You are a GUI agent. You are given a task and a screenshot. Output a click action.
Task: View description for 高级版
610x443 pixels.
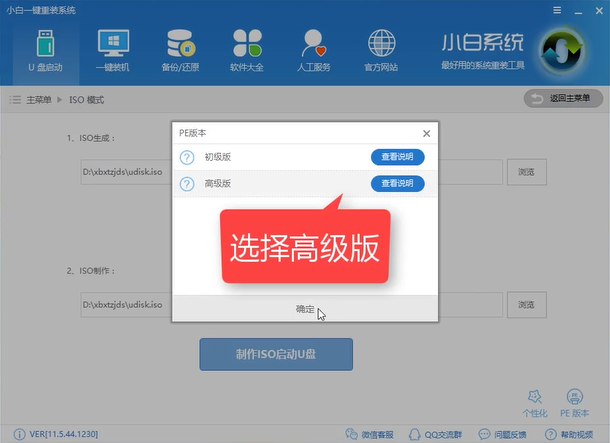397,183
